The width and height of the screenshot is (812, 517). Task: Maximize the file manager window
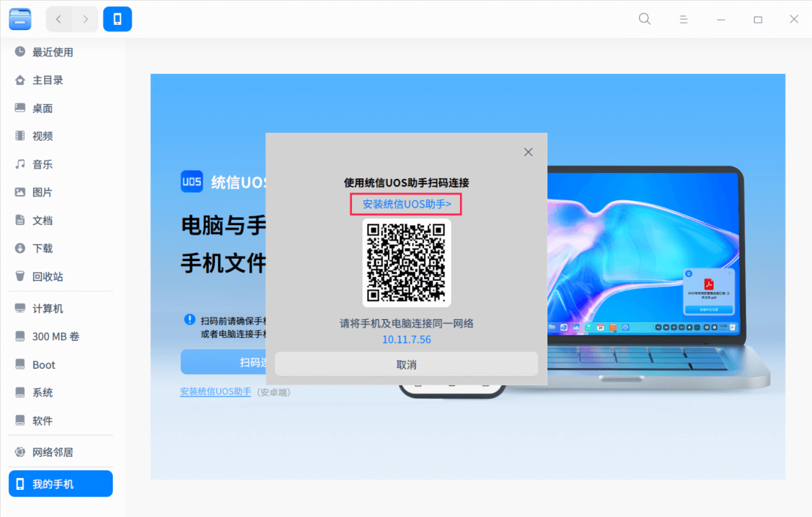758,19
